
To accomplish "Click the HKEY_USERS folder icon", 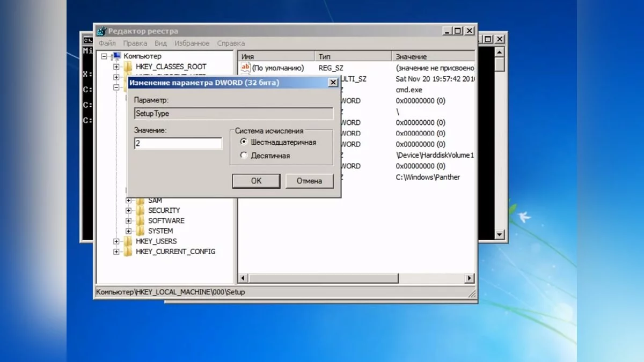I will (x=128, y=241).
